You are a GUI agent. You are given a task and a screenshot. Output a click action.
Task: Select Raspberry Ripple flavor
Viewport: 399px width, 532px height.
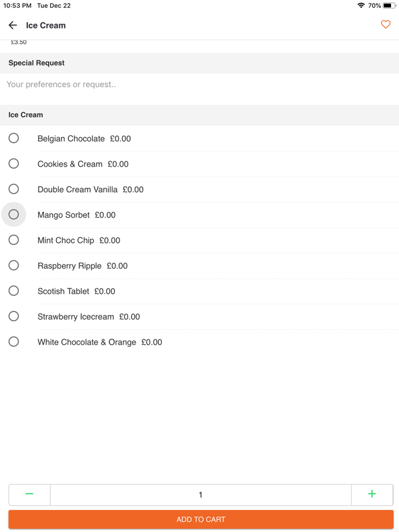(14, 265)
